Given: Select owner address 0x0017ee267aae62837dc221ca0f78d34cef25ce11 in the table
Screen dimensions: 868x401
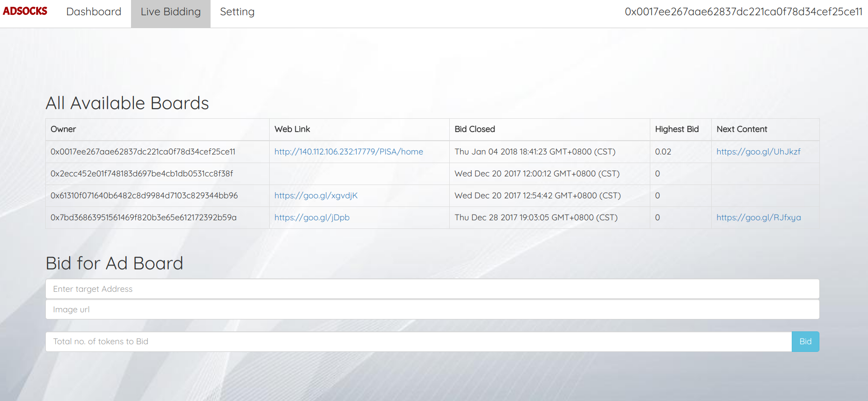Looking at the screenshot, I should point(143,152).
